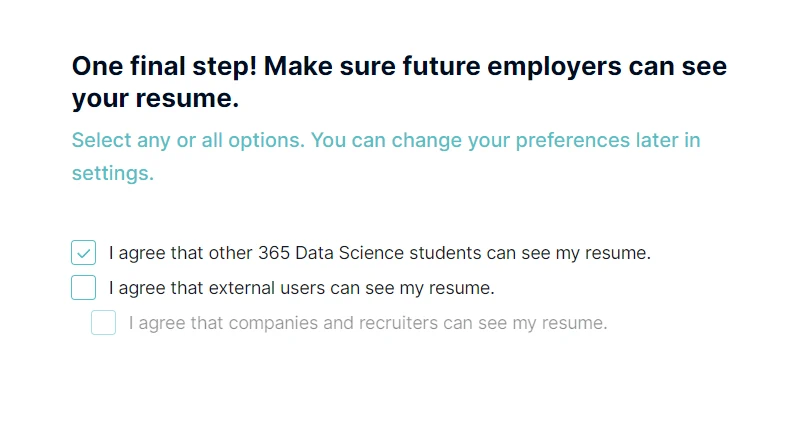Viewport: 802px width, 427px height.
Task: Click the word "settings." in teal subtitle
Action: point(112,173)
